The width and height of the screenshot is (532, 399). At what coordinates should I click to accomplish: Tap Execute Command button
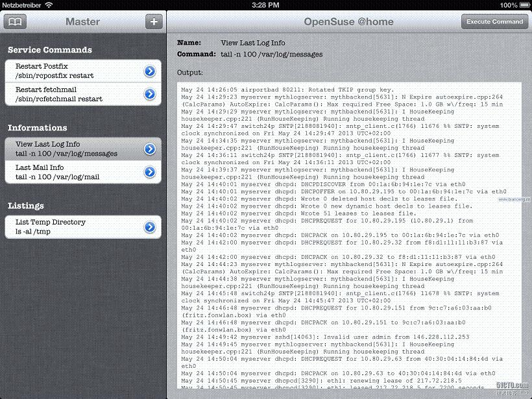[x=494, y=21]
